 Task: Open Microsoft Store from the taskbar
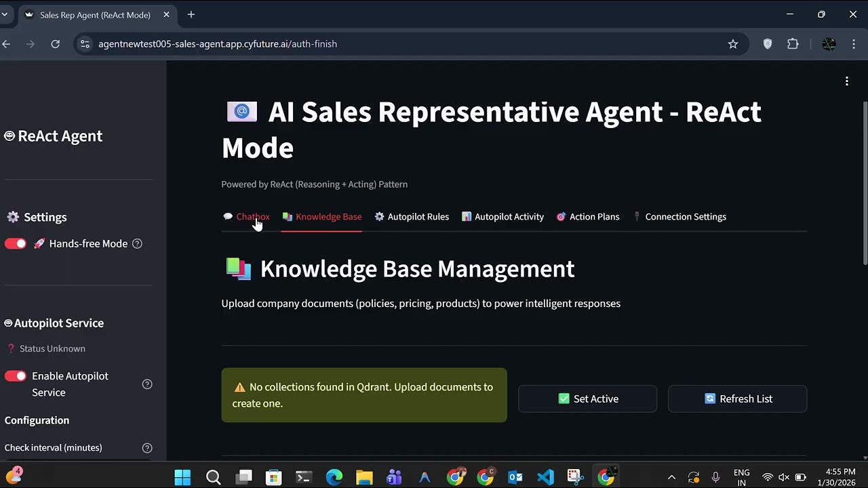coord(273,477)
